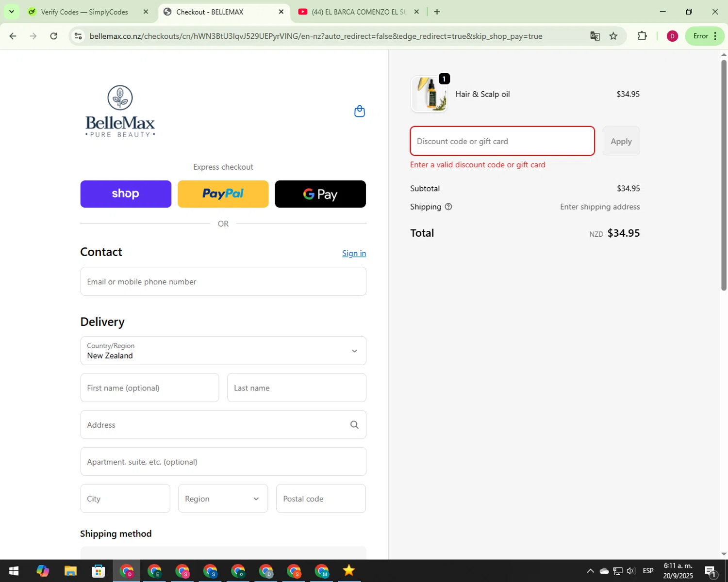Focus the Address field
728x582 pixels.
pyautogui.click(x=223, y=425)
